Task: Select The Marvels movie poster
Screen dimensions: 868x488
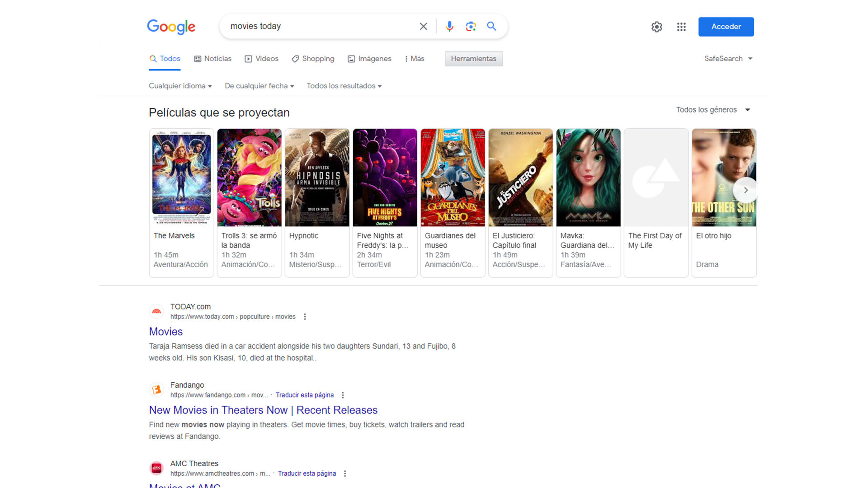Action: pos(181,178)
